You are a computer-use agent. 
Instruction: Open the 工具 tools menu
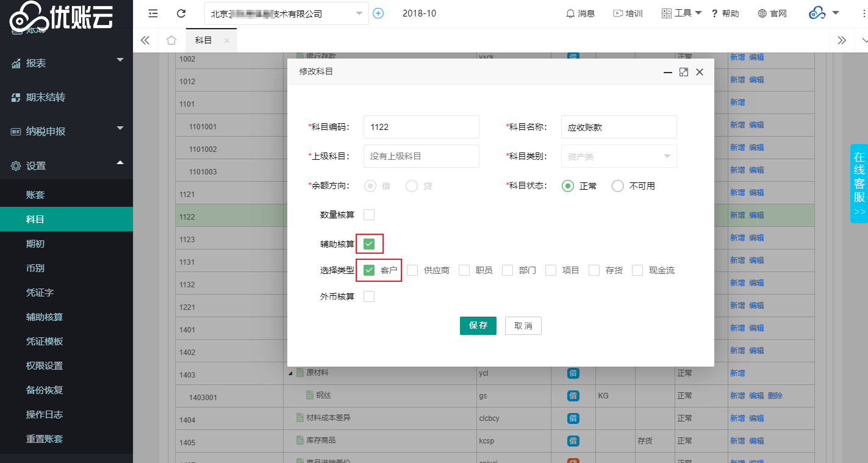(x=682, y=13)
